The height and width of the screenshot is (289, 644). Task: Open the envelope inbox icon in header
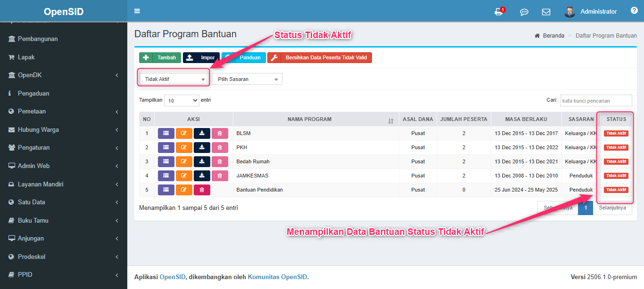pyautogui.click(x=546, y=12)
